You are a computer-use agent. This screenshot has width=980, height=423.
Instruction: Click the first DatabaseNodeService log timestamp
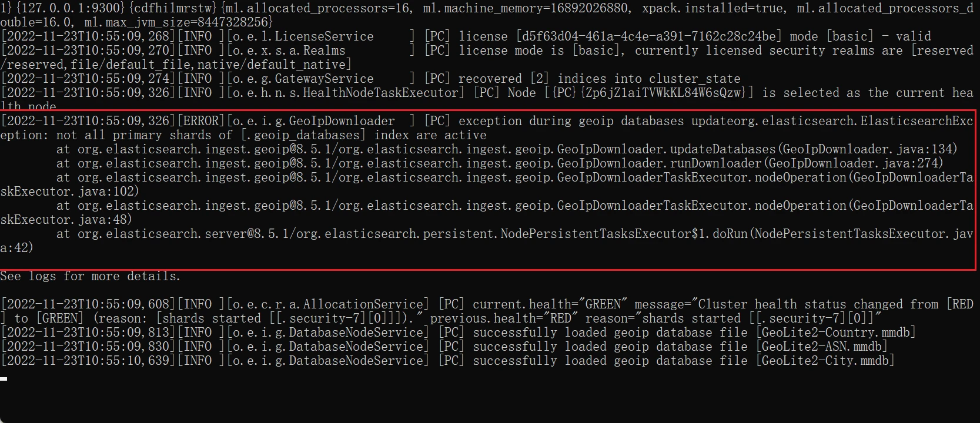[x=88, y=333]
